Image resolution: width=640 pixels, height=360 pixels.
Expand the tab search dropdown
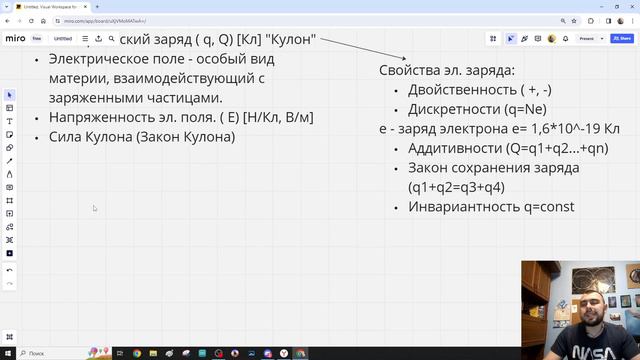pos(7,7)
